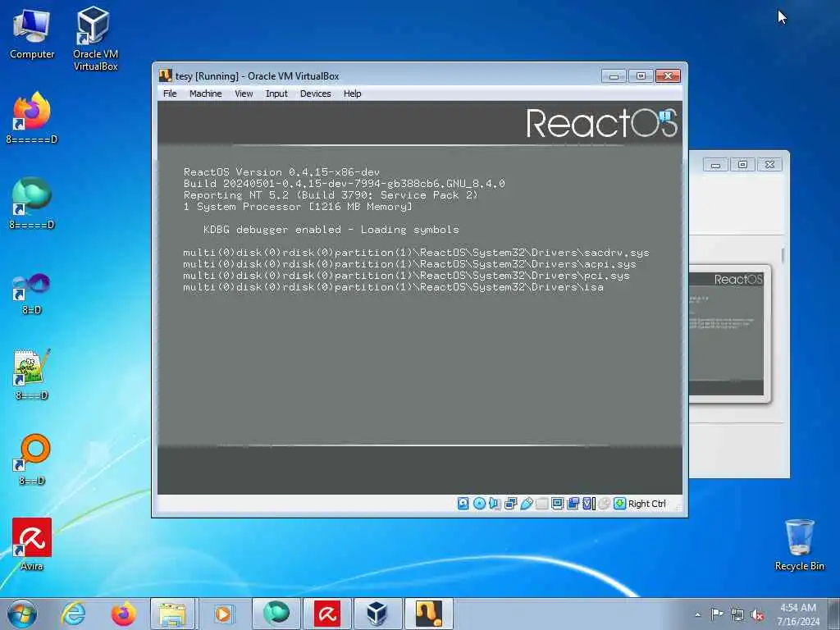Select the green bubble shortcut labeled 8=====D
Viewport: 840px width, 630px height.
pyautogui.click(x=32, y=203)
